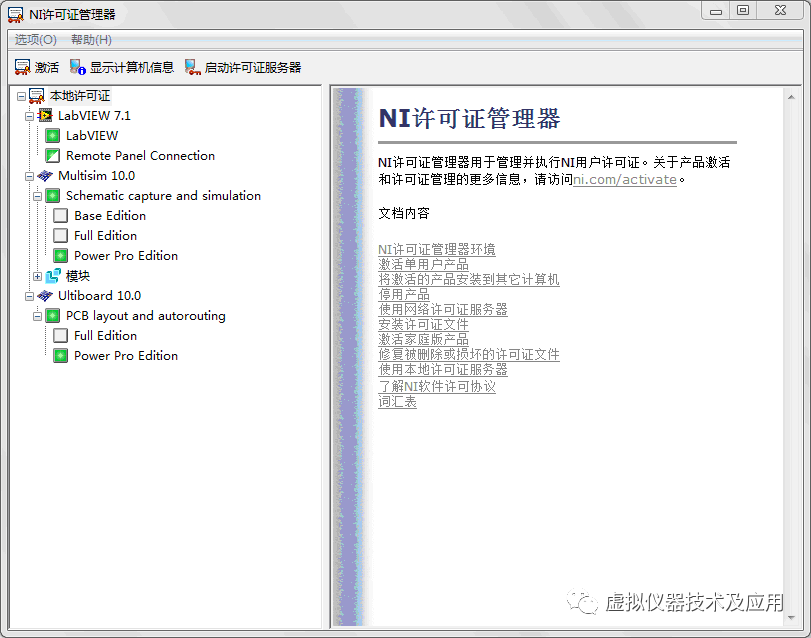Viewport: 811px width, 638px height.
Task: Click green status box beside Multisim Power Pro Edition
Action: [61, 256]
